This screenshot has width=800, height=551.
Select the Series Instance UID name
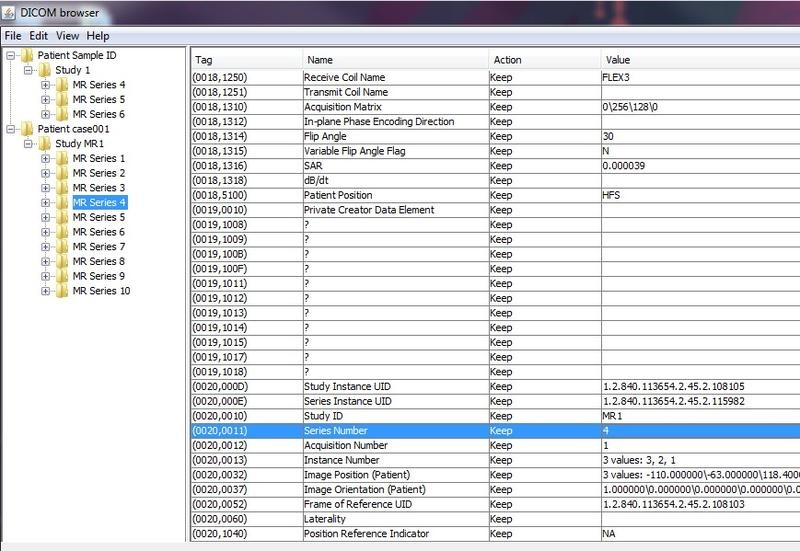395,402
